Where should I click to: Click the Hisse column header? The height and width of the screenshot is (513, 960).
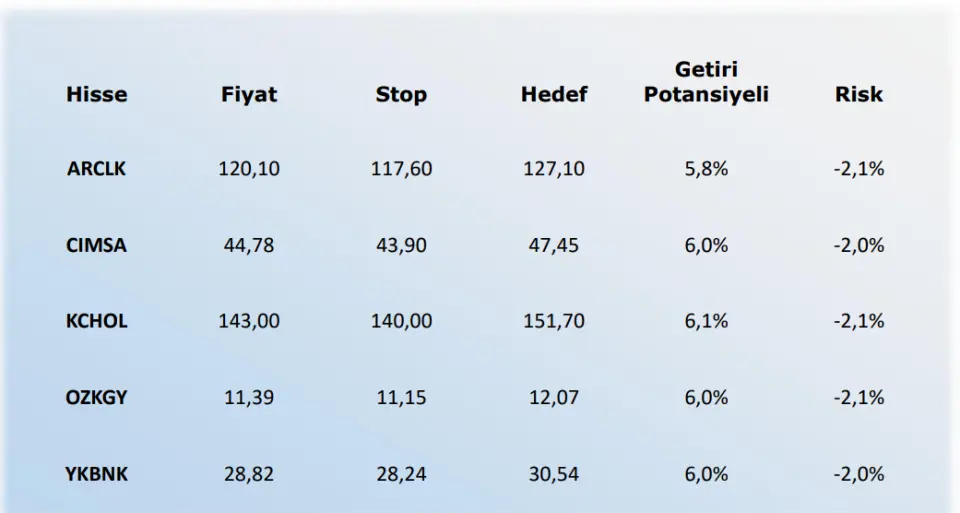[97, 94]
